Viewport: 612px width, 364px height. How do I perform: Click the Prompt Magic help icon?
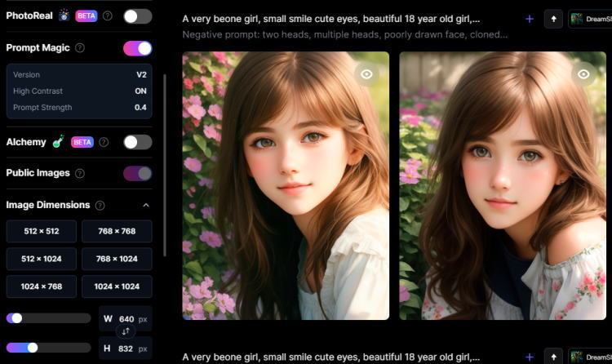tap(80, 48)
